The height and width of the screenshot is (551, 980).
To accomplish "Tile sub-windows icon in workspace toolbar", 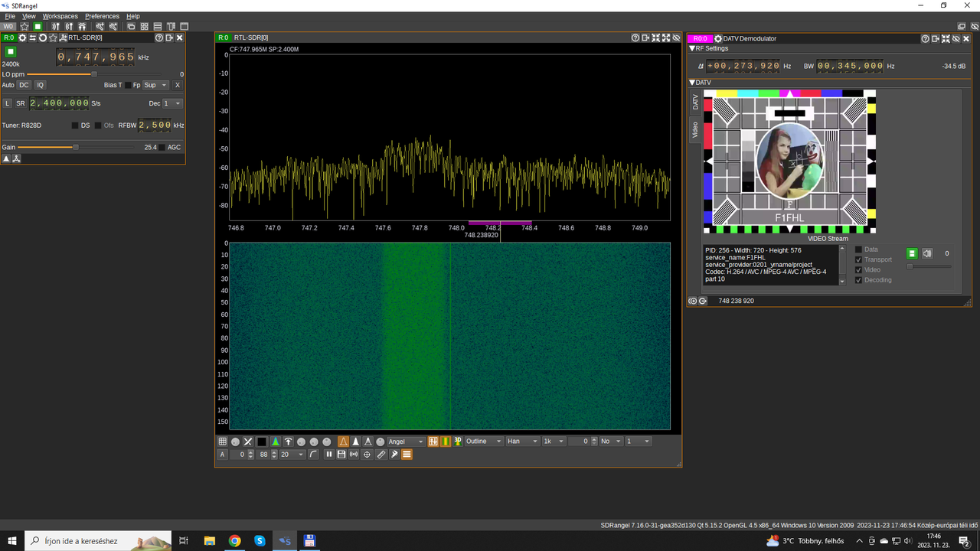I will 145,26.
